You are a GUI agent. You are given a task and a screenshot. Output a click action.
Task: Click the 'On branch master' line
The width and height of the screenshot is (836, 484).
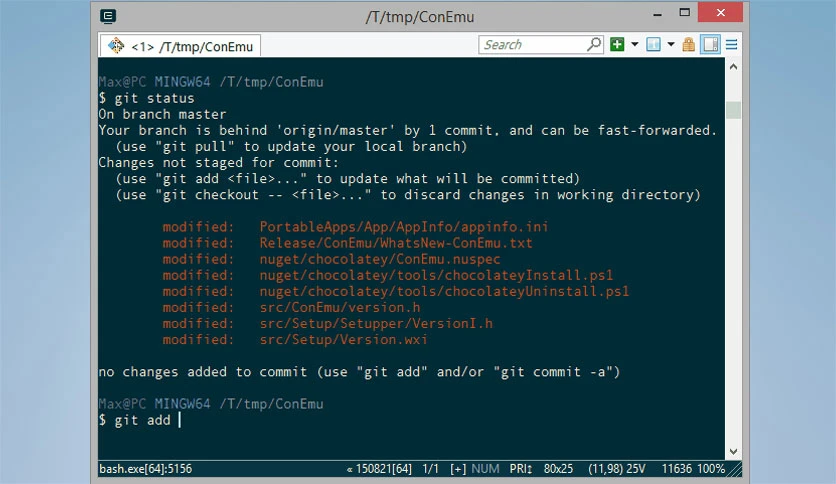162,114
